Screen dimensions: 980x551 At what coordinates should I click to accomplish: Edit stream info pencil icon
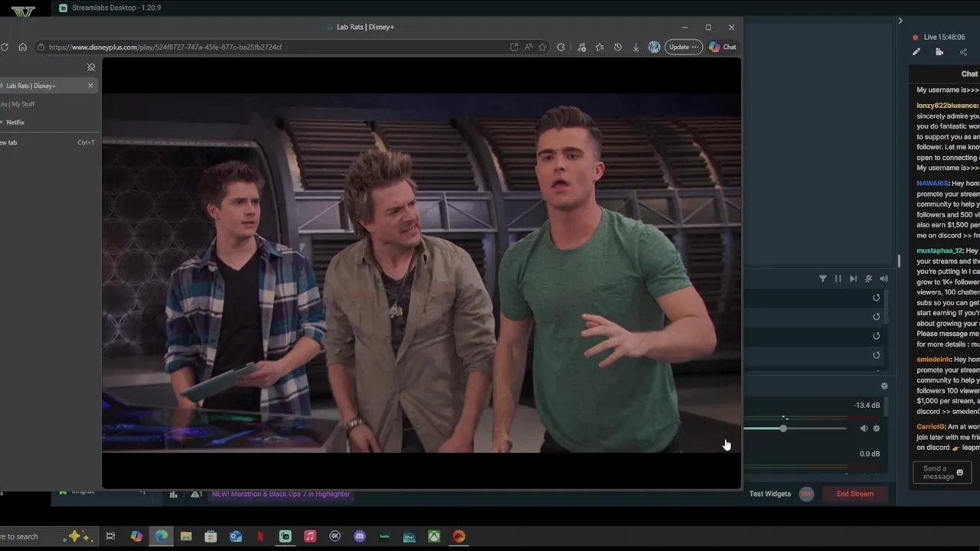pos(916,52)
